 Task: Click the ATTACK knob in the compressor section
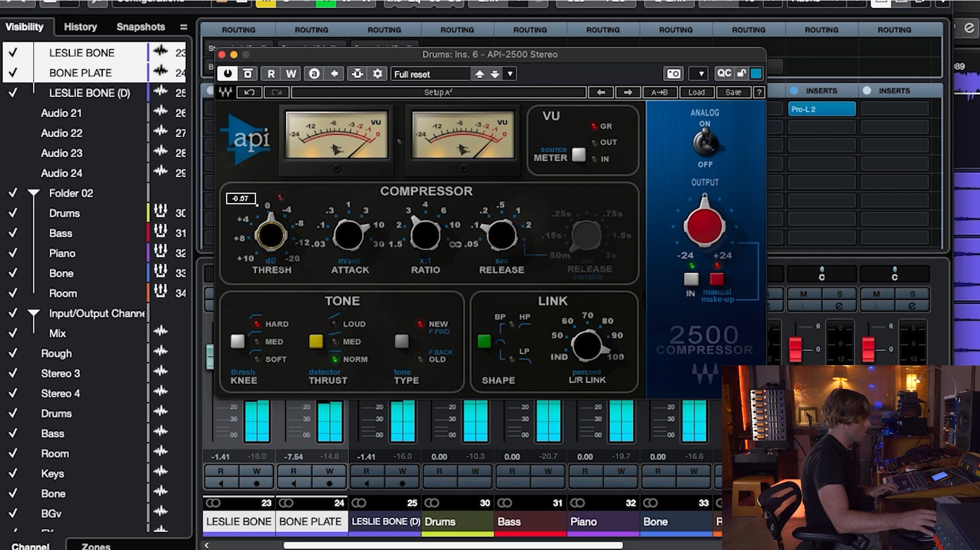click(x=349, y=236)
